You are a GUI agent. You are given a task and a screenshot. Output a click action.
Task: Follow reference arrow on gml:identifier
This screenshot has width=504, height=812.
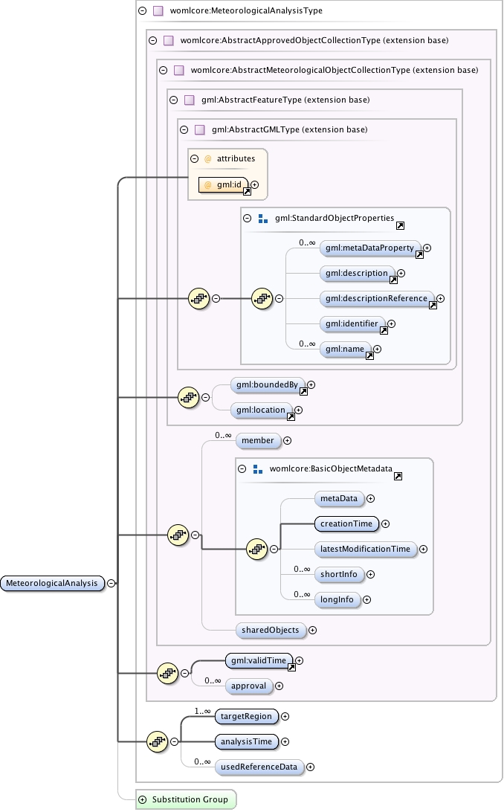384,330
